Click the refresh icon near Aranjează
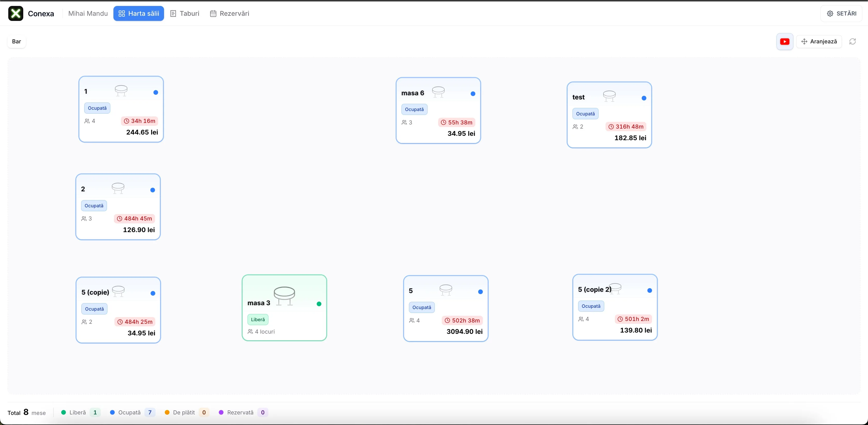 [853, 41]
